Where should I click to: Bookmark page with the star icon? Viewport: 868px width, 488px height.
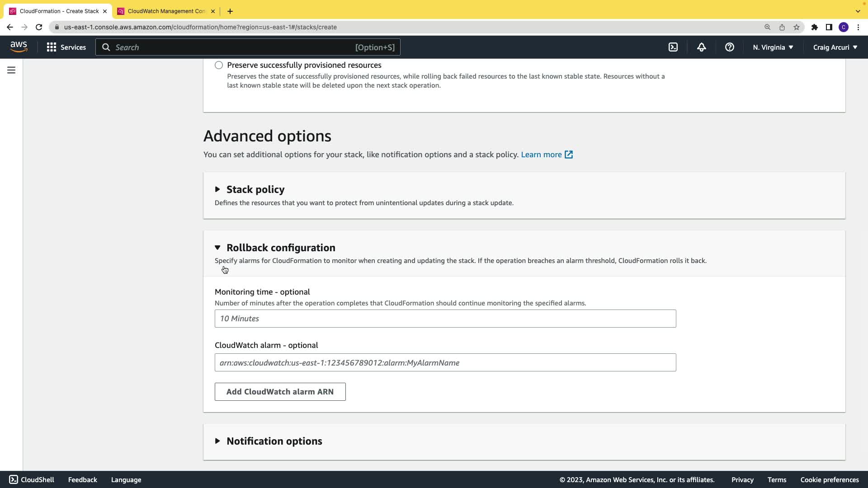[x=797, y=27]
